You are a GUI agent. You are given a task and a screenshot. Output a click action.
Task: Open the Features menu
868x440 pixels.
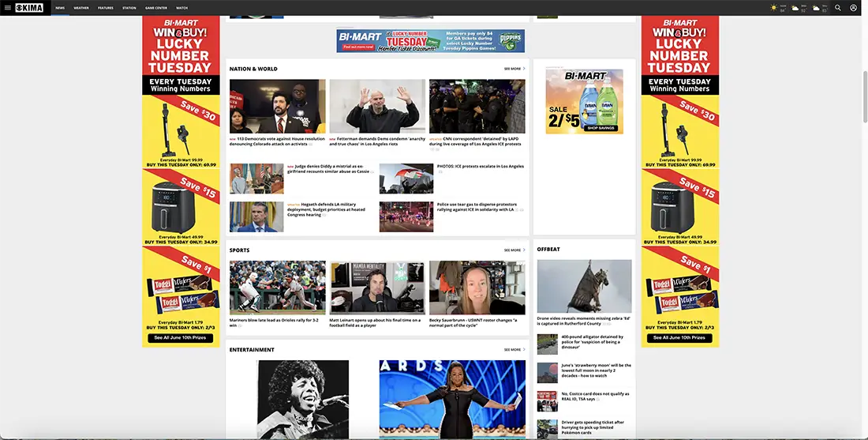click(105, 8)
